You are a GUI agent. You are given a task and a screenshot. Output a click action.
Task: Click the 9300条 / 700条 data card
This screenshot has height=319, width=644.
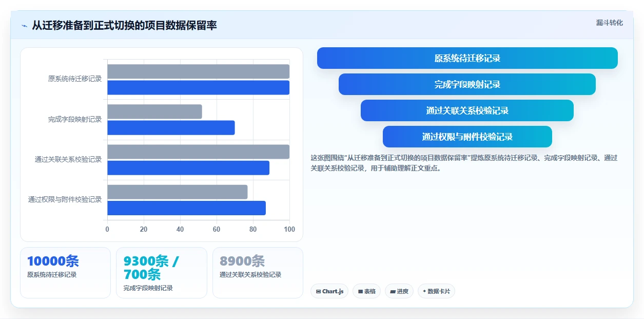pos(161,273)
